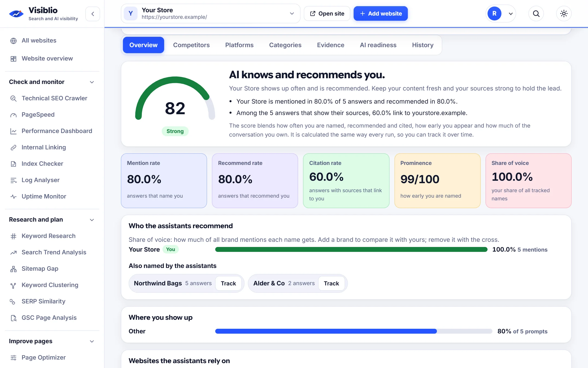
Task: Click the Keyword Research hash icon
Action: click(13, 236)
